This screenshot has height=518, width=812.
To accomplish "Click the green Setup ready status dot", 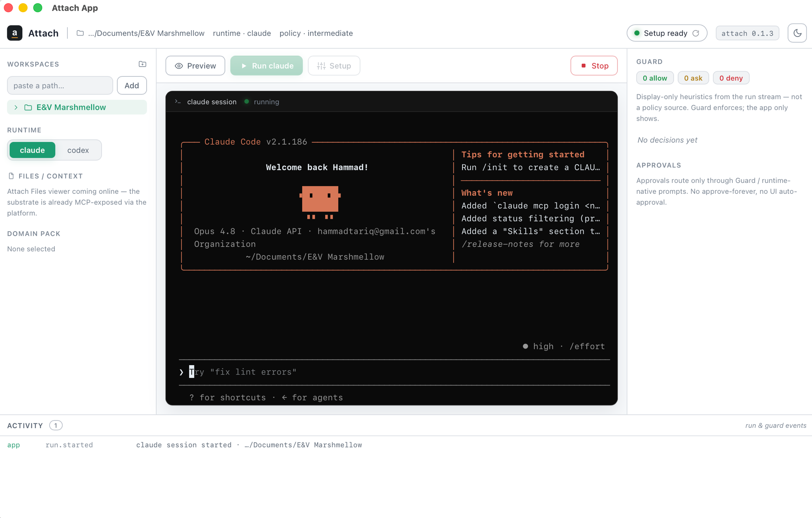I will 637,33.
